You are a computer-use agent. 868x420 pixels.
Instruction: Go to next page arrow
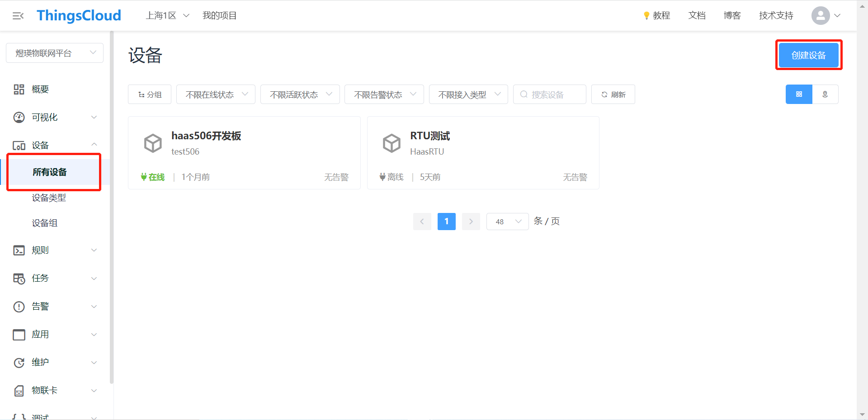pos(471,222)
